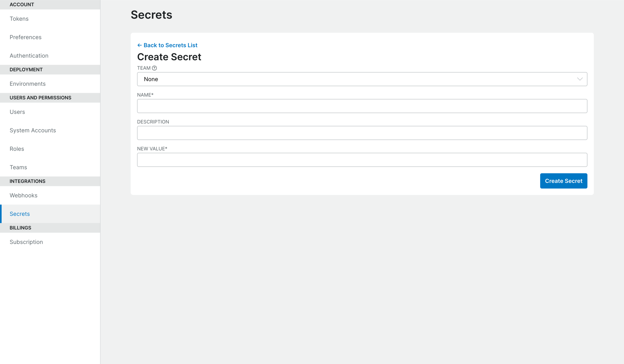Expand the team selector chevron

(580, 79)
